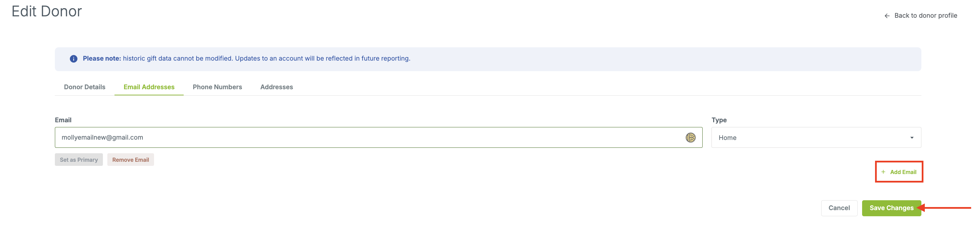Click into the Email input field
The image size is (980, 252).
(379, 138)
